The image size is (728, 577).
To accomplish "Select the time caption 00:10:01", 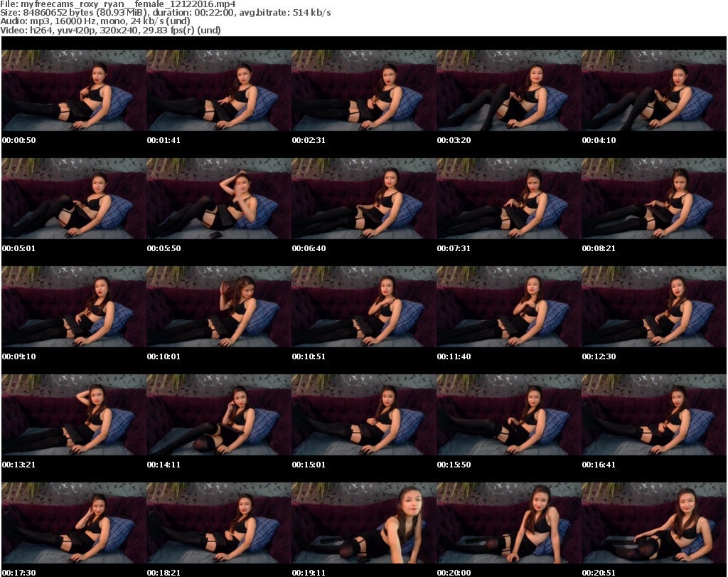I will pos(164,356).
